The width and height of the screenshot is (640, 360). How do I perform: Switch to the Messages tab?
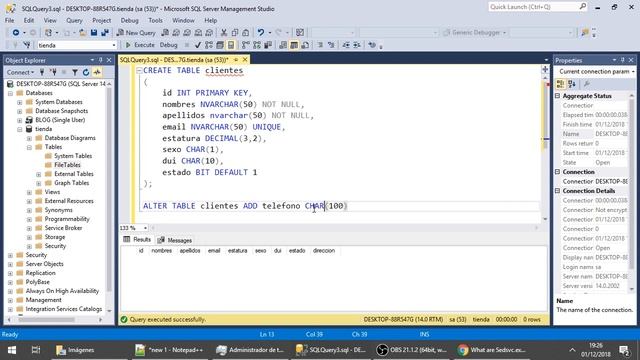point(175,240)
